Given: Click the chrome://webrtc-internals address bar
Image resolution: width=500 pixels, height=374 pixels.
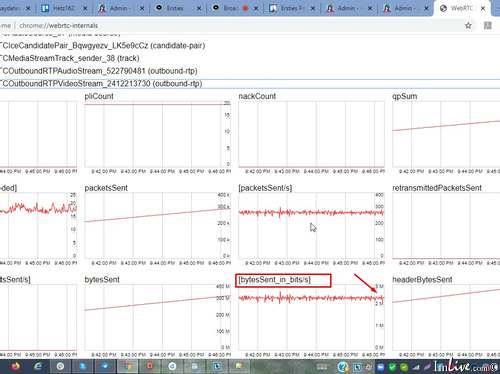Looking at the screenshot, I should [233, 26].
